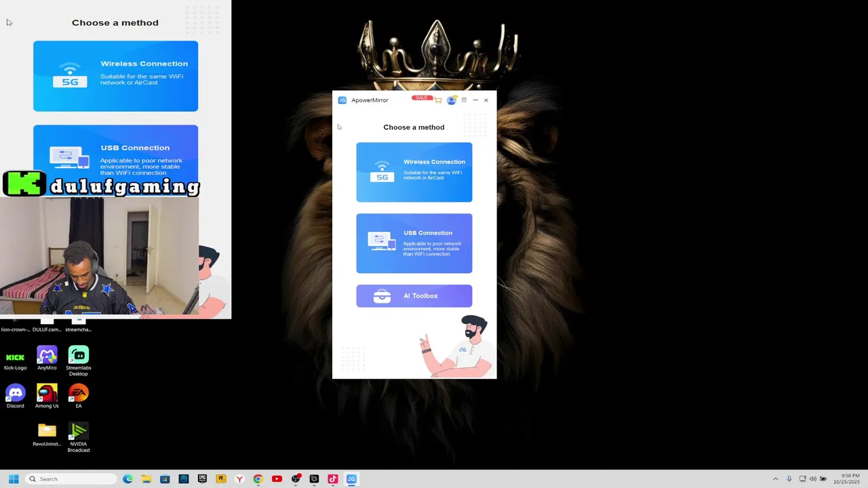Viewport: 868px width, 488px height.
Task: Click the taskbar Search box
Action: click(71, 479)
